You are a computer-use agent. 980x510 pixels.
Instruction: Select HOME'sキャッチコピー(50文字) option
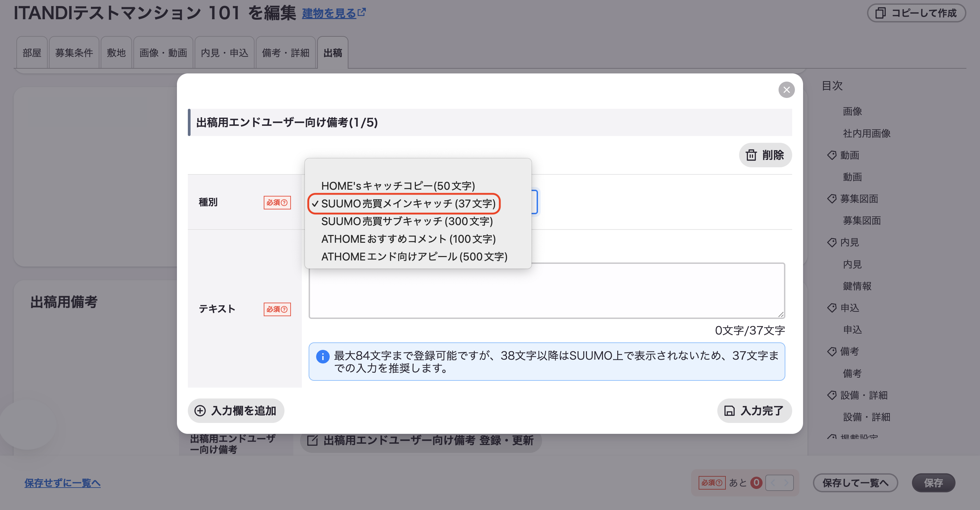(398, 186)
